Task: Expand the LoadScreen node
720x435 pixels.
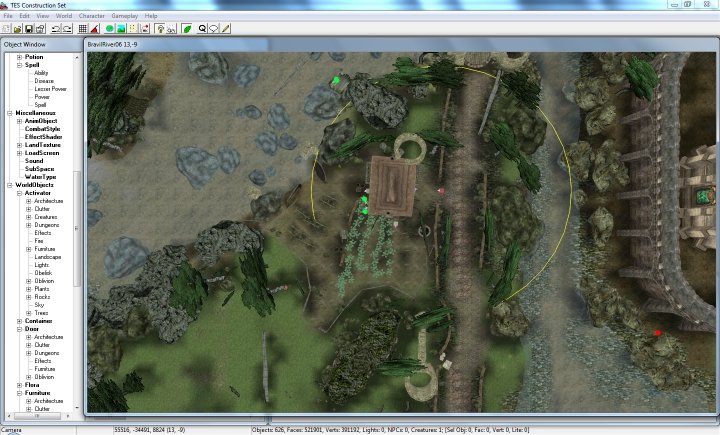Action: [19, 153]
